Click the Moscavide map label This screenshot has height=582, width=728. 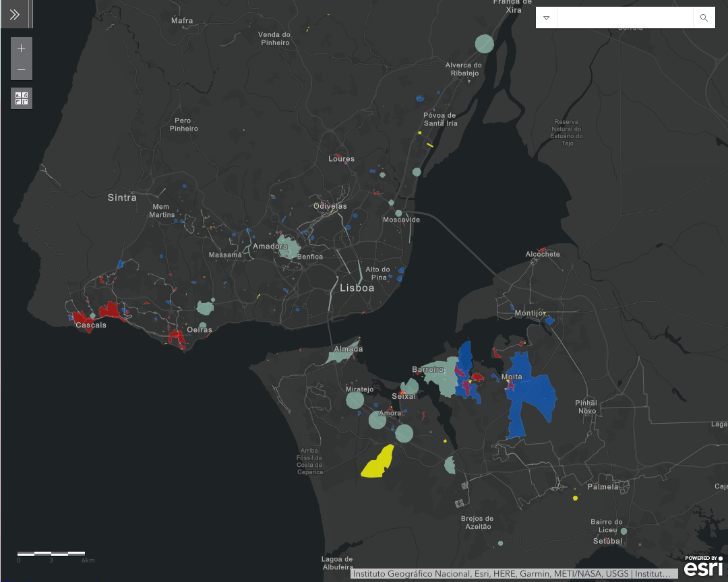401,220
